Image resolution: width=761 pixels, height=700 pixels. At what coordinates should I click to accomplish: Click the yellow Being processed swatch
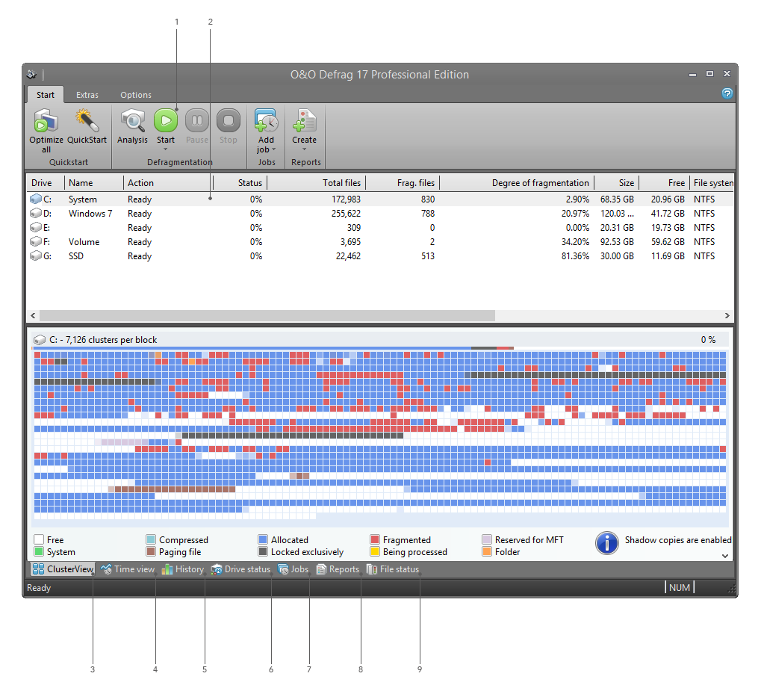(x=375, y=551)
